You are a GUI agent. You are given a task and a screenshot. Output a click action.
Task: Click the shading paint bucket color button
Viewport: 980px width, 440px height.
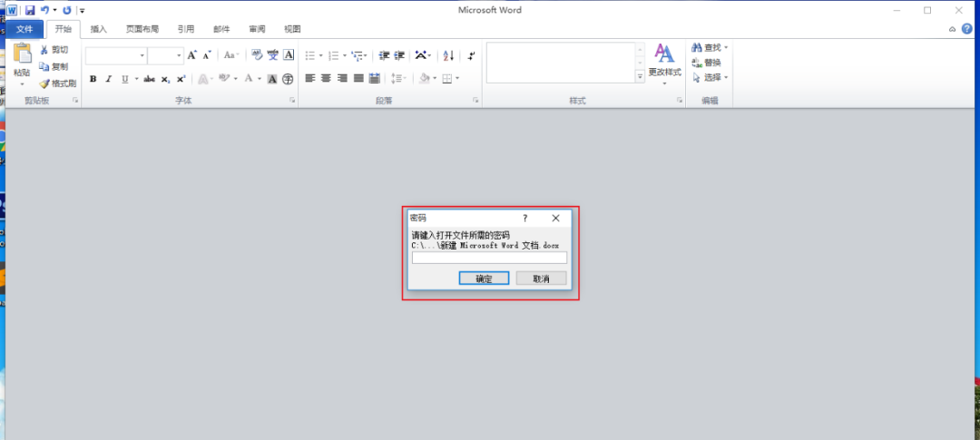click(x=424, y=79)
